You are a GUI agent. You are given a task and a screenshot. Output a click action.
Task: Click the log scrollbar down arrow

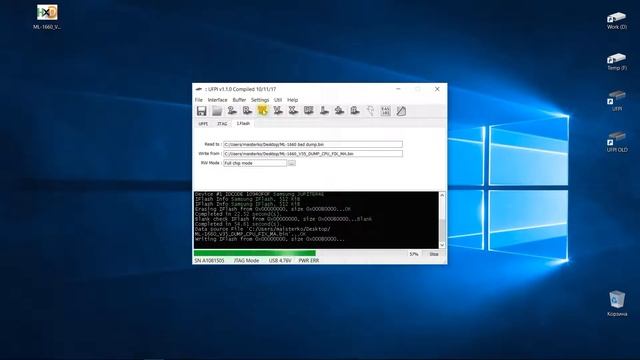[442, 245]
